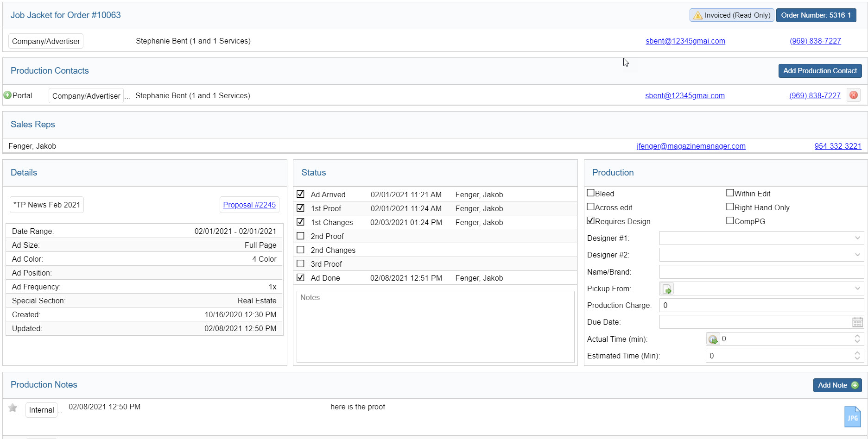Image resolution: width=868 pixels, height=439 pixels.
Task: Open the Proposal #2245 link
Action: point(249,205)
